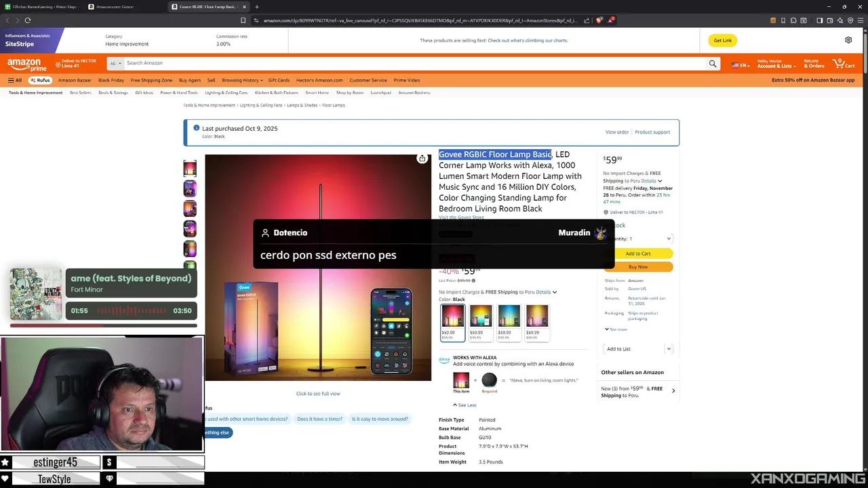The image size is (868, 488).
Task: Select fourth product thumbnail in the gallery
Action: coord(190,228)
